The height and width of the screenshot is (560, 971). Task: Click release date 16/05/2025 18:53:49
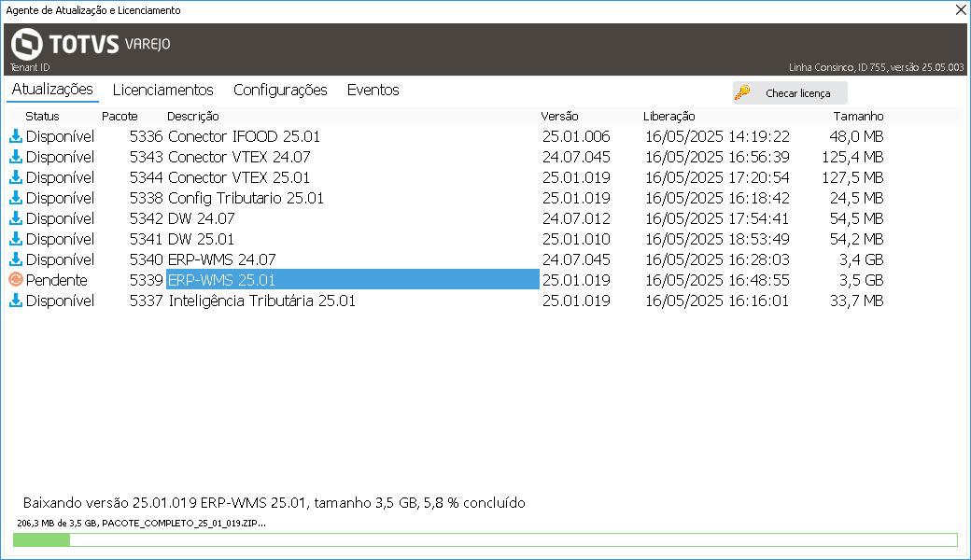pyautogui.click(x=717, y=238)
